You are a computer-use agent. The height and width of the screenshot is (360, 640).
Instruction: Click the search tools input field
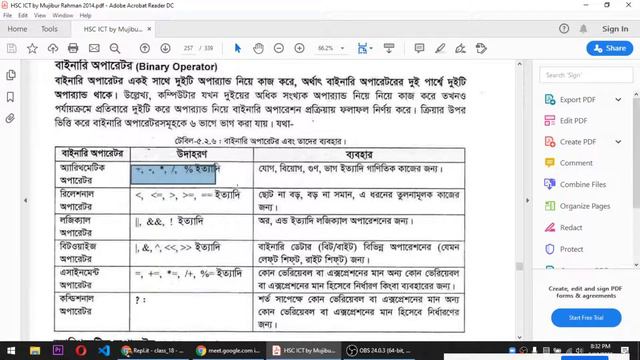pos(586,75)
